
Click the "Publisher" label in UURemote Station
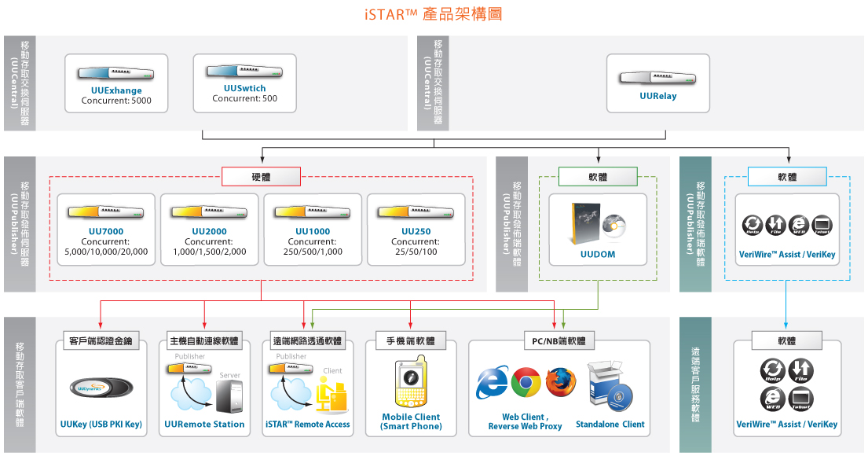pyautogui.click(x=190, y=356)
